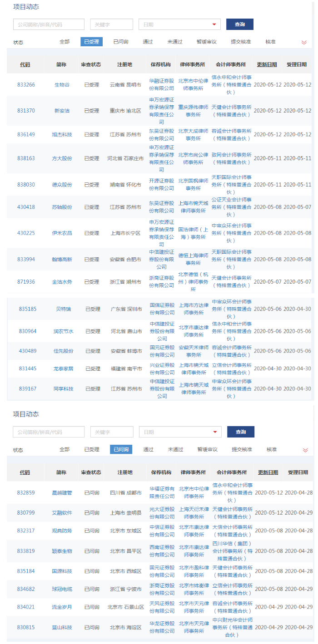The image size is (318, 644).
Task: Click the 北京大成律师事务所 law firm link
Action: coord(193,134)
